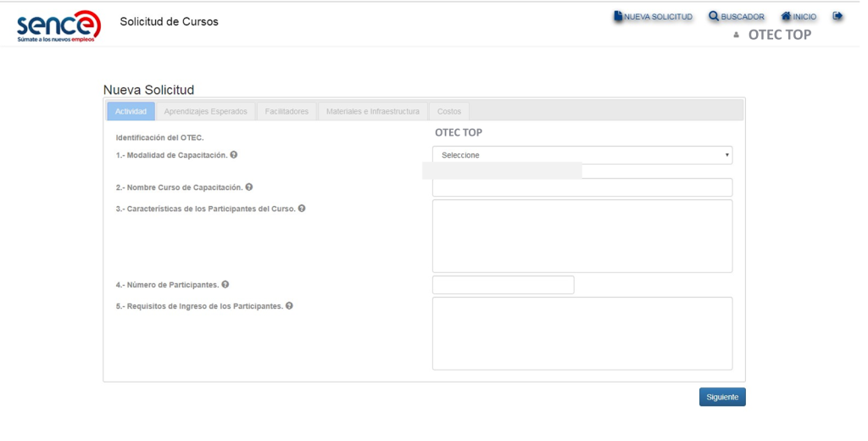Screen dimensions: 868x441
Task: Open NUEVA SOLICITUD link
Action: coord(654,17)
